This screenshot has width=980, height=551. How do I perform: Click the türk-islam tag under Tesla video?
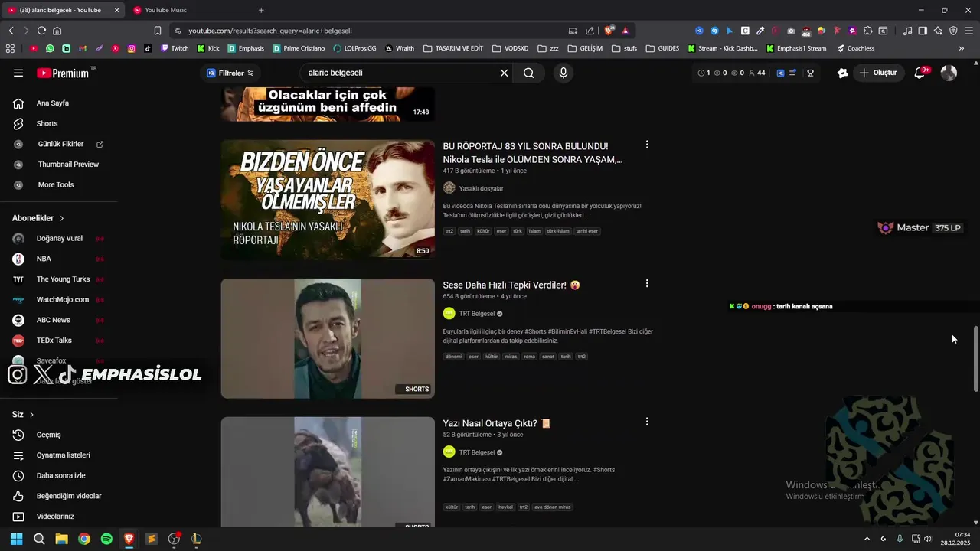coord(558,231)
